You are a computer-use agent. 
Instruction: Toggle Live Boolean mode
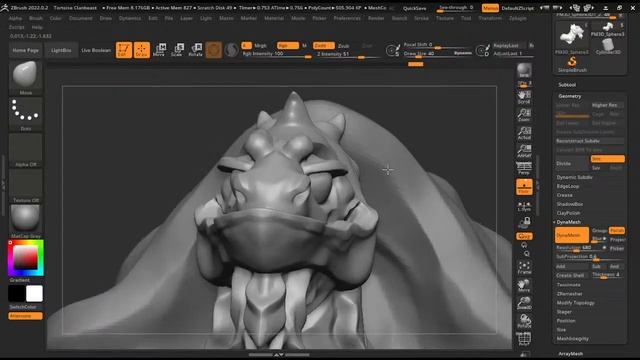coord(96,50)
